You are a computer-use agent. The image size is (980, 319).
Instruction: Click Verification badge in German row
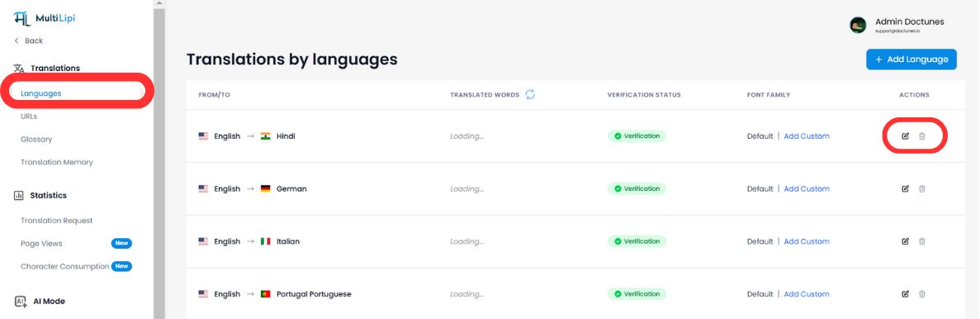click(637, 189)
